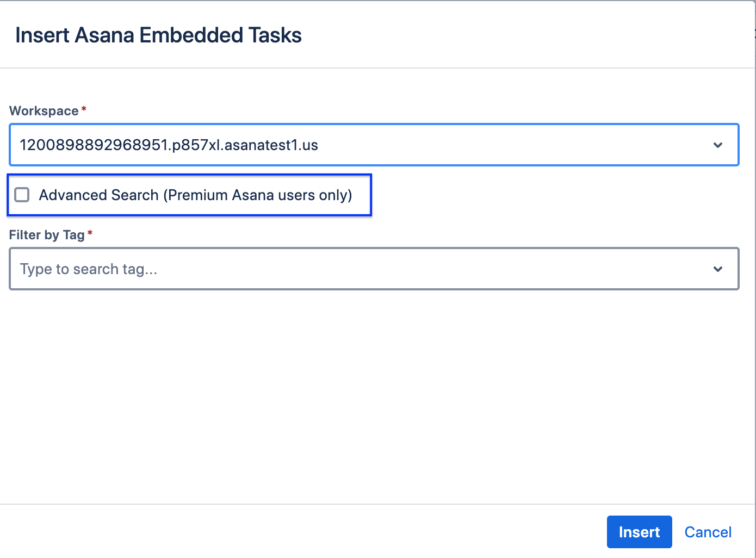Click the Insert button
756x558 pixels.
click(x=639, y=532)
